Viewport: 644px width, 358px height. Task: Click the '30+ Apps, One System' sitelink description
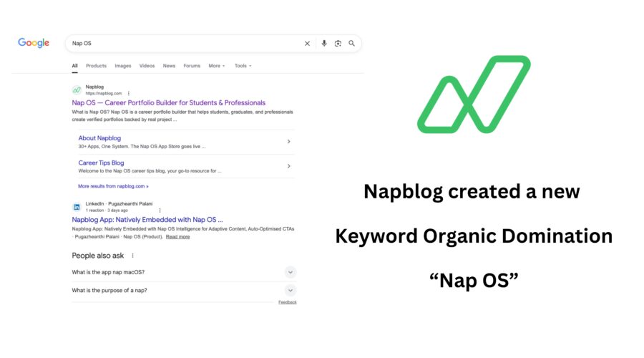[x=142, y=146]
